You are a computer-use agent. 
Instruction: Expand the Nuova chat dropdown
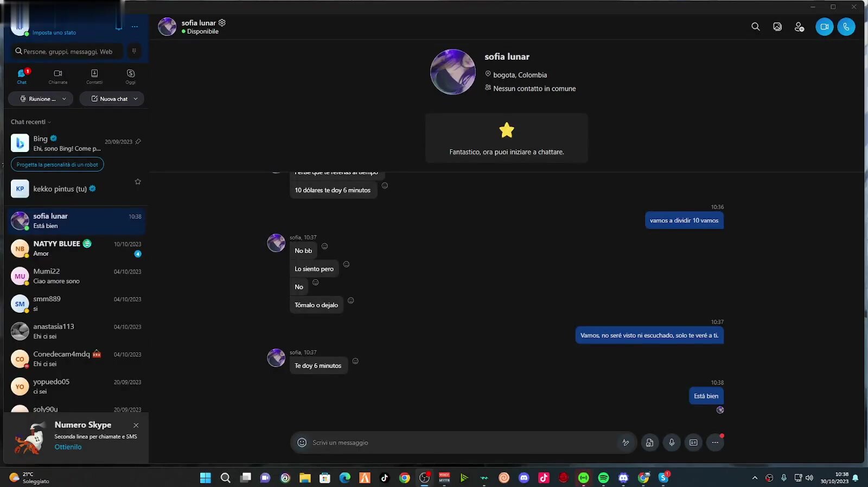136,99
